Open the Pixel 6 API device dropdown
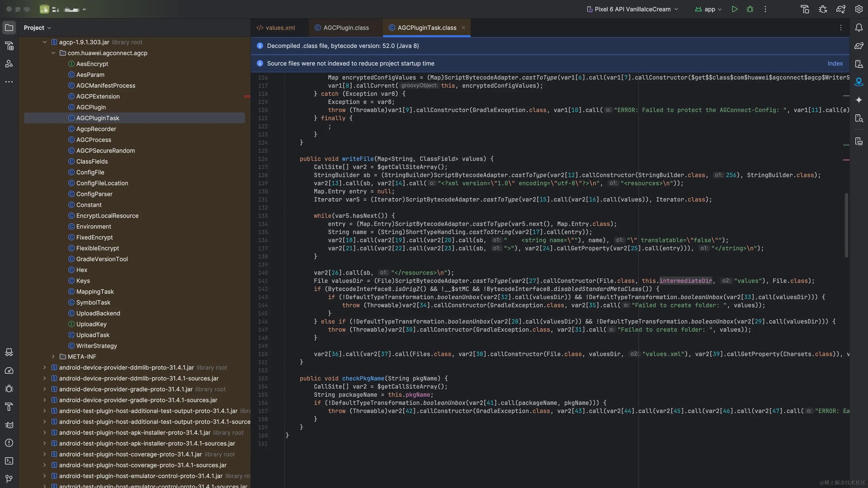Screen dimensions: 868x488 pyautogui.click(x=632, y=9)
